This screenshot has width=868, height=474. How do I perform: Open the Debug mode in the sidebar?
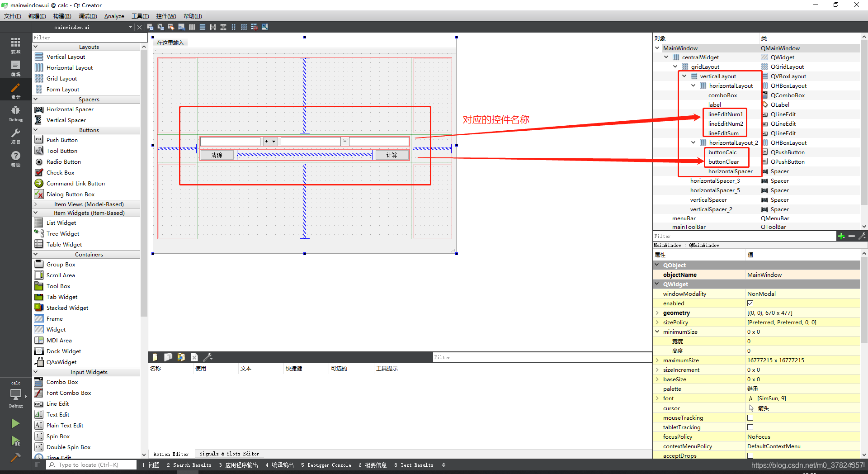pyautogui.click(x=16, y=113)
